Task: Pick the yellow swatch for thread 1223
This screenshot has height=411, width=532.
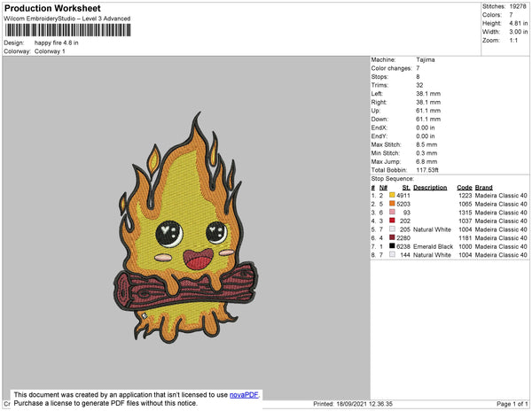Action: tap(392, 195)
